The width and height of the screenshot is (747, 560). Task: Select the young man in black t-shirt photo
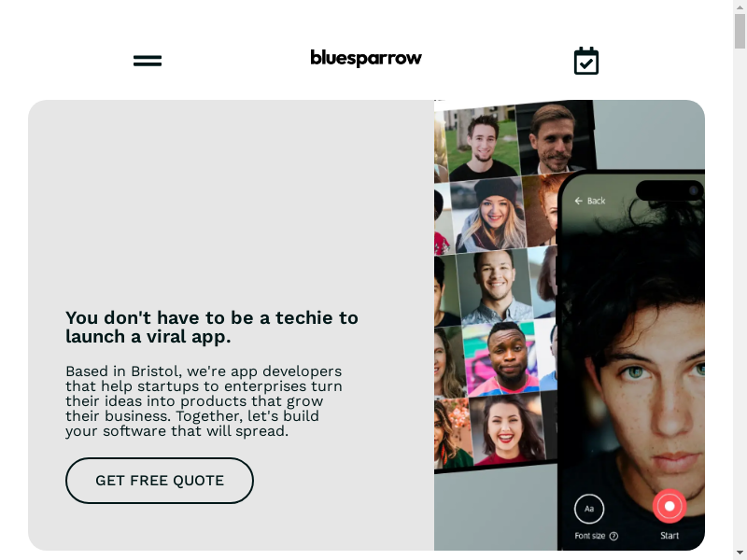point(482,144)
